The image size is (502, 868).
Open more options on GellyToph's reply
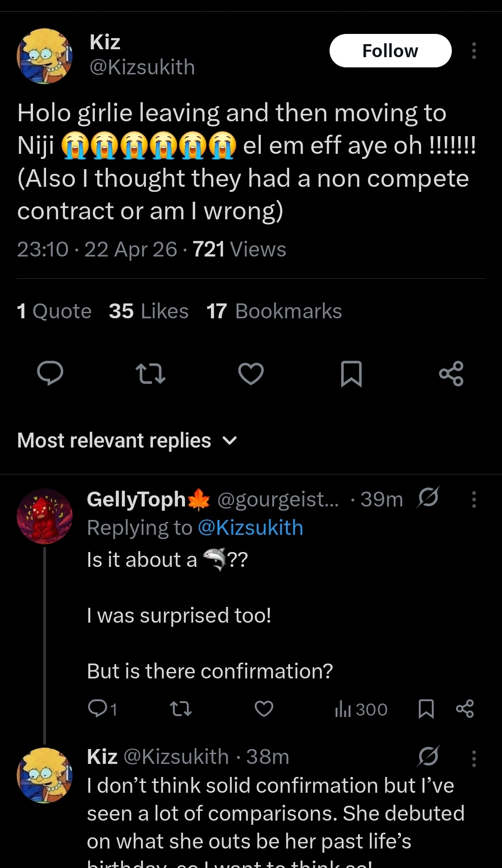click(474, 500)
